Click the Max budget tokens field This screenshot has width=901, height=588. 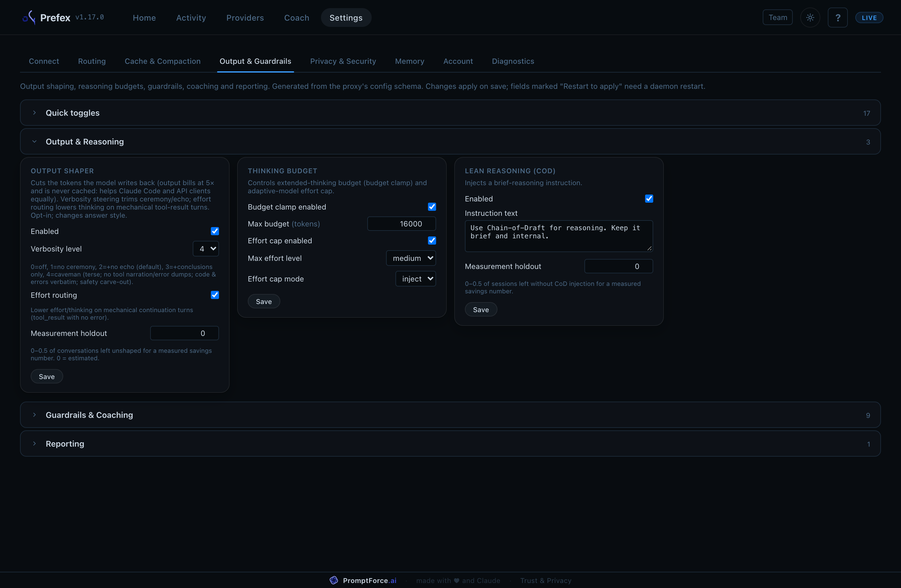[x=402, y=224]
